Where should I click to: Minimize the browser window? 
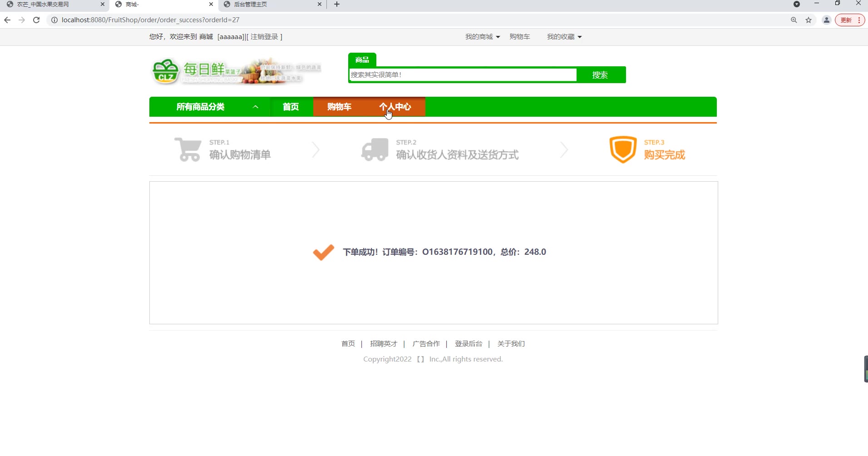(x=817, y=4)
